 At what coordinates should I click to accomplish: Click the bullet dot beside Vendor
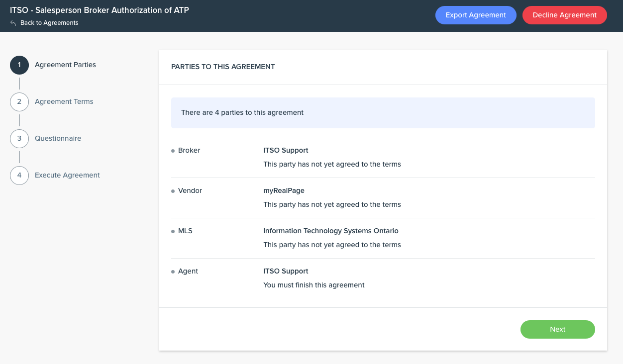click(173, 191)
